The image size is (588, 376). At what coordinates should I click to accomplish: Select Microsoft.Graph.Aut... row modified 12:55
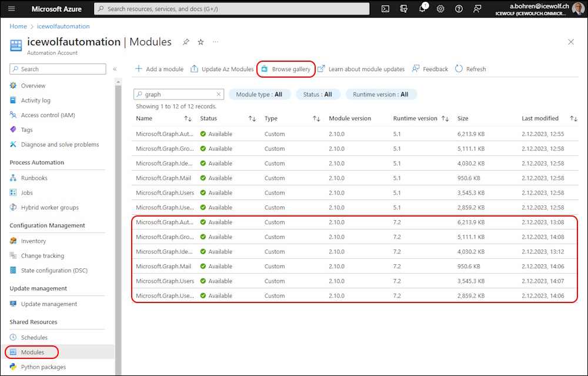coord(355,134)
